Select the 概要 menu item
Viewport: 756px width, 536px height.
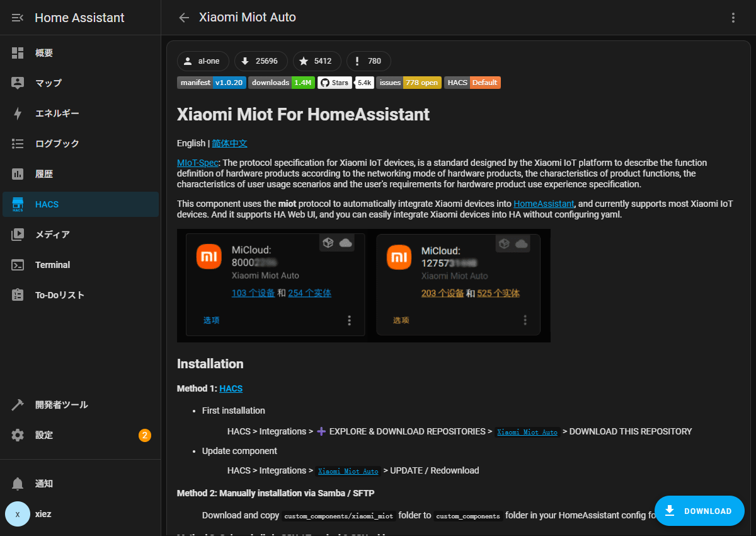tap(81, 53)
